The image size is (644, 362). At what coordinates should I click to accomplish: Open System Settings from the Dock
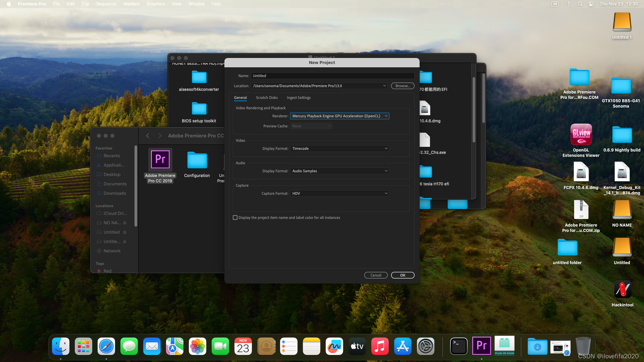tap(425, 346)
